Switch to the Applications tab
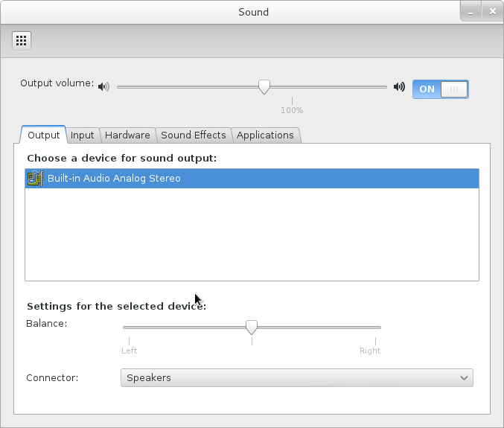The height and width of the screenshot is (428, 504). tap(265, 135)
